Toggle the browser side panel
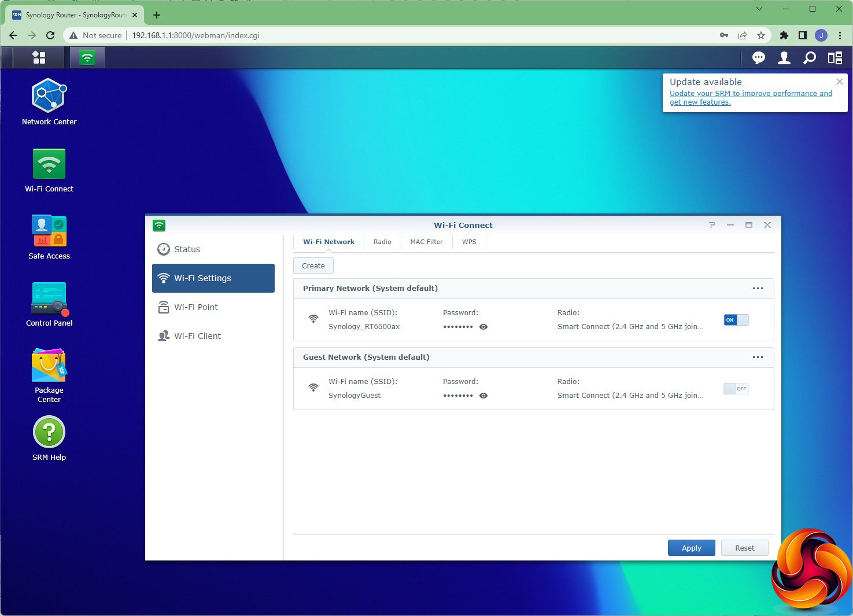Viewport: 853px width, 616px height. pyautogui.click(x=803, y=35)
